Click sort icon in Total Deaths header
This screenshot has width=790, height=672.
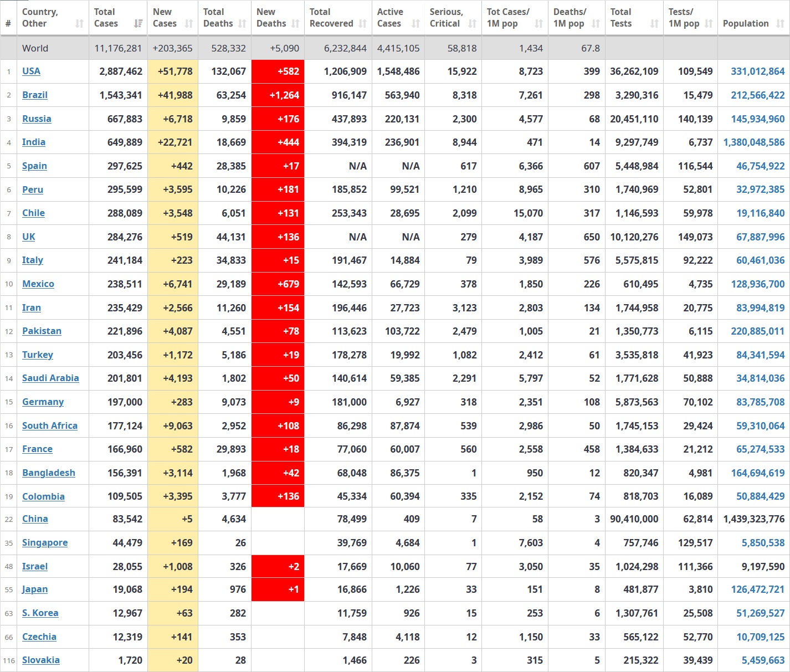point(242,24)
